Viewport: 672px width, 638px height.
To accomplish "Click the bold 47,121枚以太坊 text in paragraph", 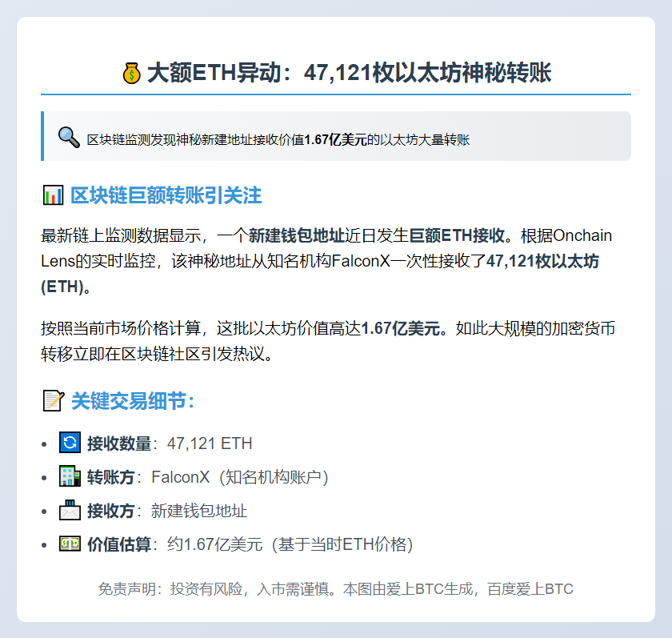I will [542, 261].
